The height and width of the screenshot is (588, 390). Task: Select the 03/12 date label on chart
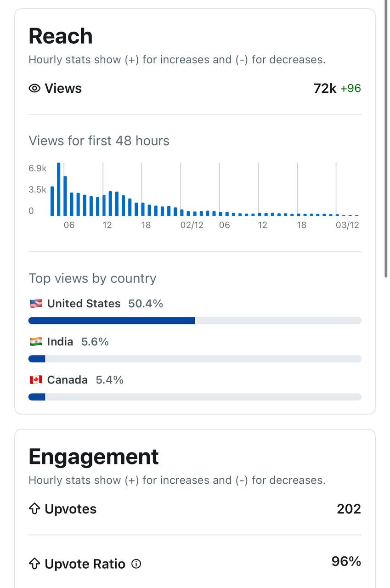point(347,225)
